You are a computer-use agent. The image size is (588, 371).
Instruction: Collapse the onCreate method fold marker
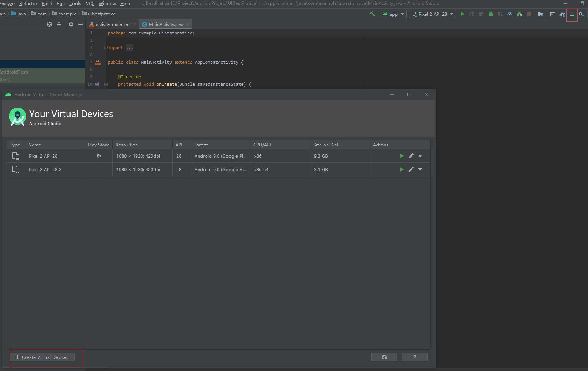pyautogui.click(x=106, y=84)
